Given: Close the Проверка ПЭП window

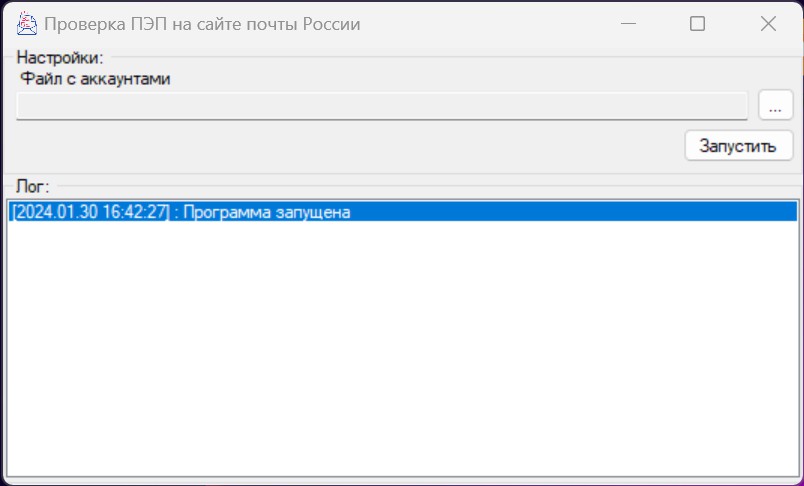Looking at the screenshot, I should 768,24.
